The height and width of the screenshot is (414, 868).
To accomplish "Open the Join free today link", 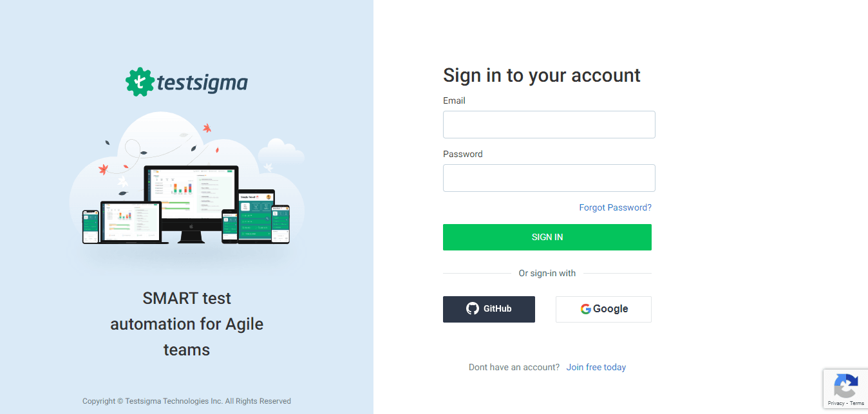I will (x=596, y=367).
